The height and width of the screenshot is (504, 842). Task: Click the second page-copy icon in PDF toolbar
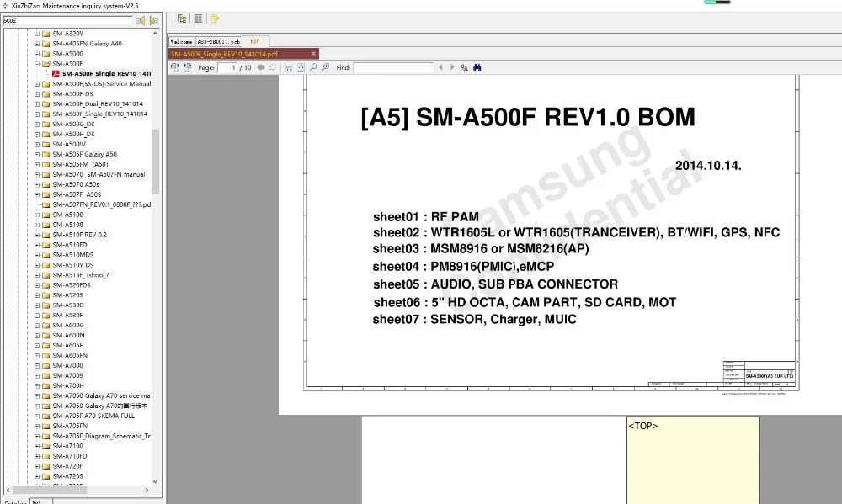coord(188,67)
